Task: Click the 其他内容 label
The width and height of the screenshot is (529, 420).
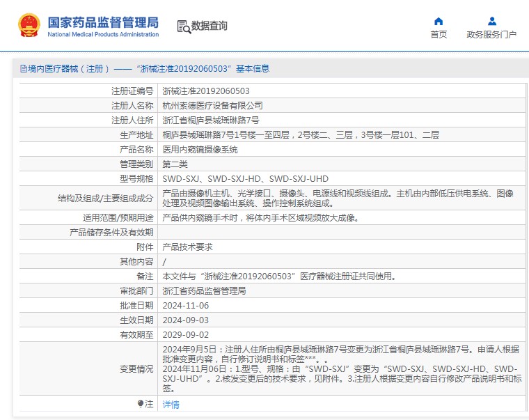Action: click(136, 262)
